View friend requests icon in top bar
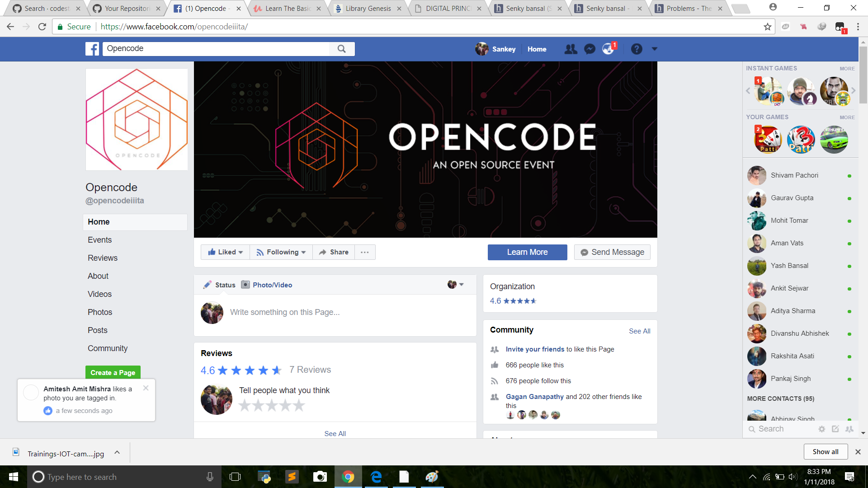The width and height of the screenshot is (868, 488). pyautogui.click(x=571, y=49)
